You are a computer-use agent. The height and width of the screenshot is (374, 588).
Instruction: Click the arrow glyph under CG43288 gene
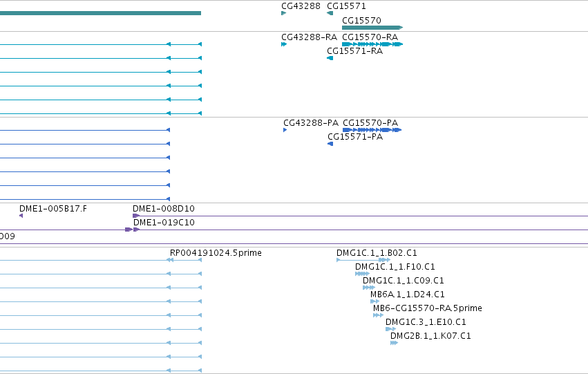[x=283, y=13]
